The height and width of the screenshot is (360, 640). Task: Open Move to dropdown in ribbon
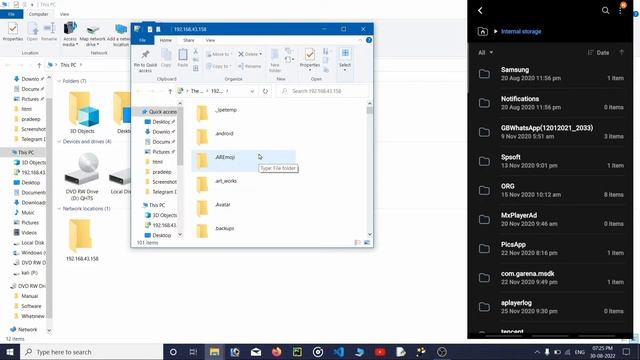coord(218,54)
